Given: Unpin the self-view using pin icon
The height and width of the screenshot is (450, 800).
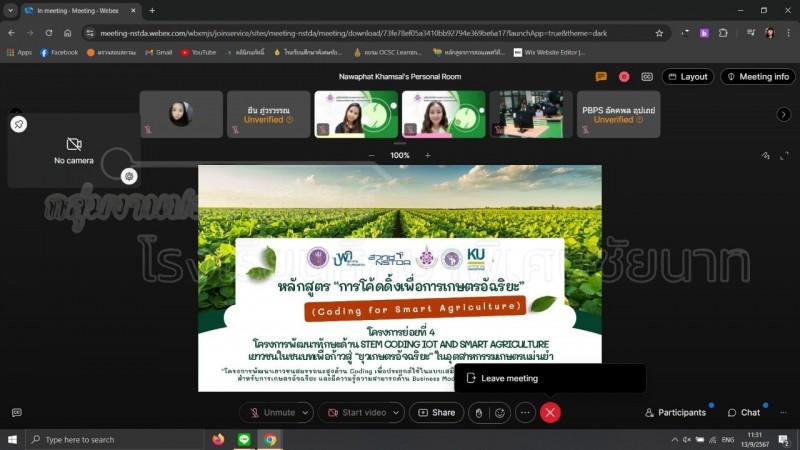Looking at the screenshot, I should tap(19, 124).
